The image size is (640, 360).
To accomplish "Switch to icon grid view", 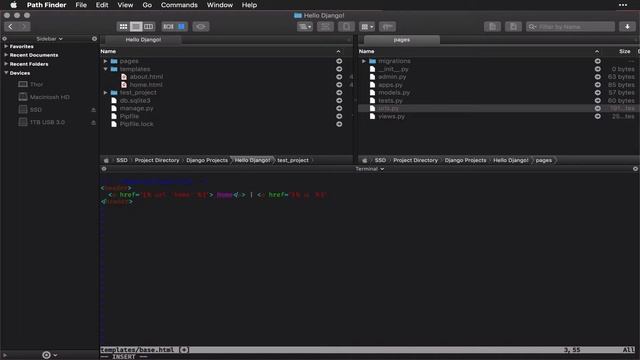I will click(x=123, y=27).
